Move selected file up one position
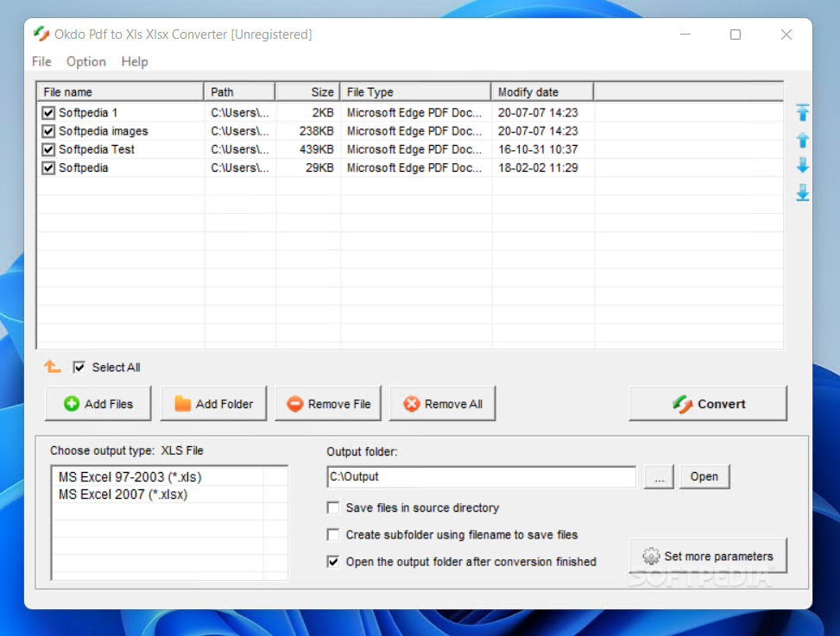 point(802,141)
